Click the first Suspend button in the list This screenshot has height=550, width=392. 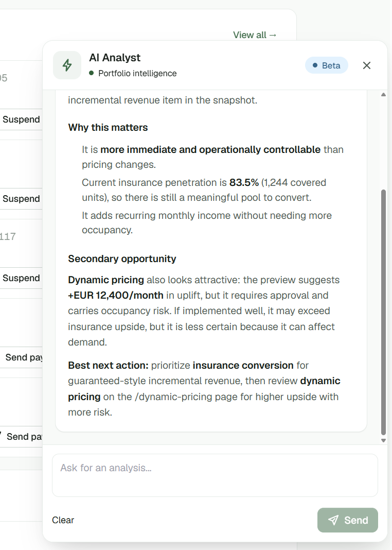(21, 119)
